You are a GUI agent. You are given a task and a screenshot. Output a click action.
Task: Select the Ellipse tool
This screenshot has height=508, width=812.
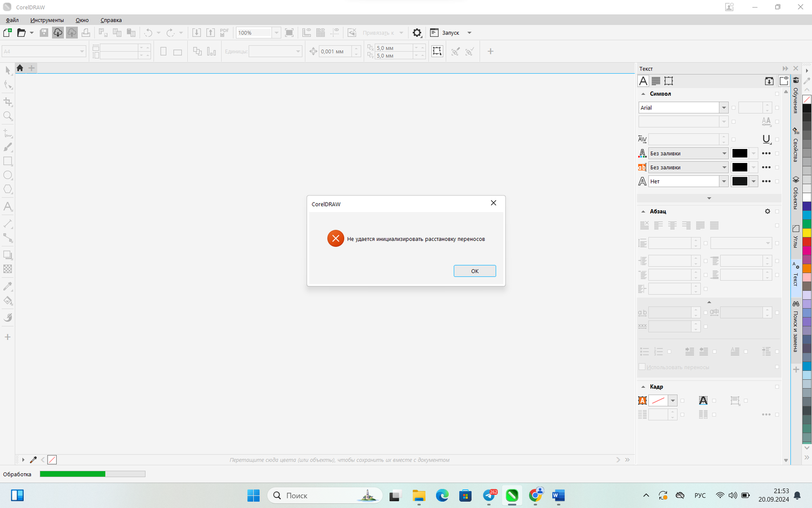coord(8,175)
